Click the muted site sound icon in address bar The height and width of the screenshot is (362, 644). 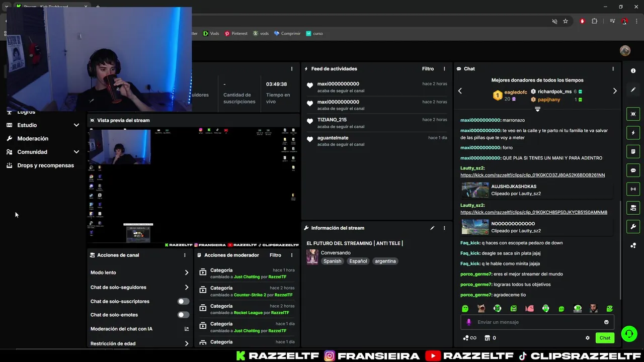pos(554,21)
